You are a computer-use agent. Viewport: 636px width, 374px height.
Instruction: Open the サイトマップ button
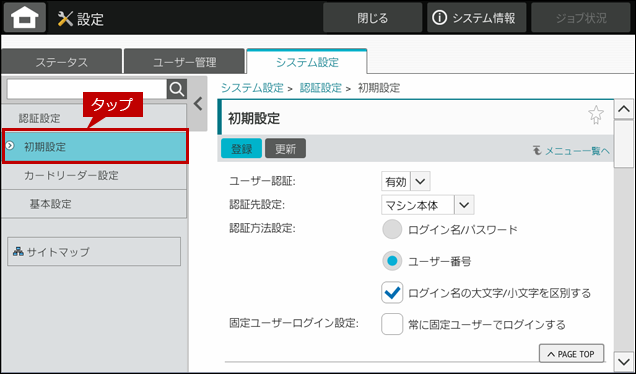[94, 251]
